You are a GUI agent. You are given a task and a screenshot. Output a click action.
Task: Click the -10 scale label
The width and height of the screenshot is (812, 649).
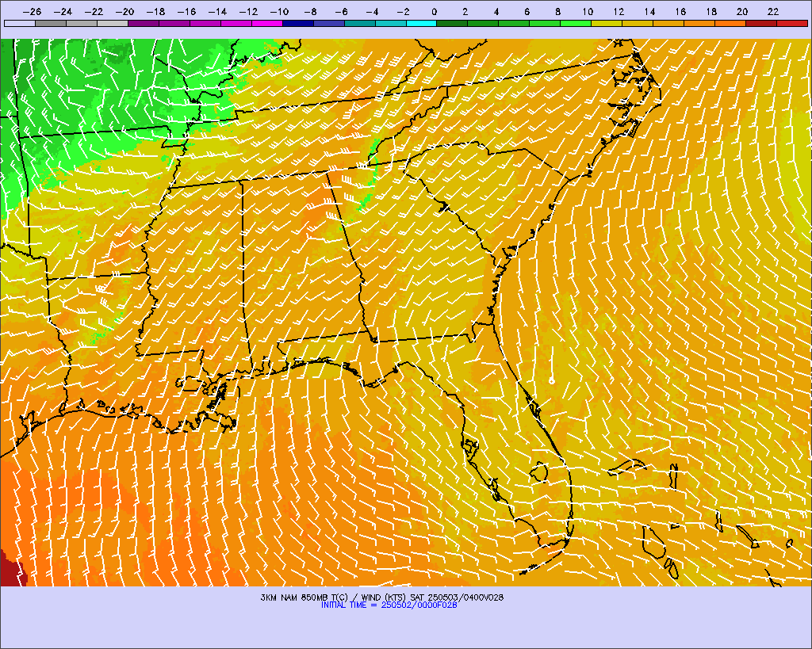tap(280, 12)
